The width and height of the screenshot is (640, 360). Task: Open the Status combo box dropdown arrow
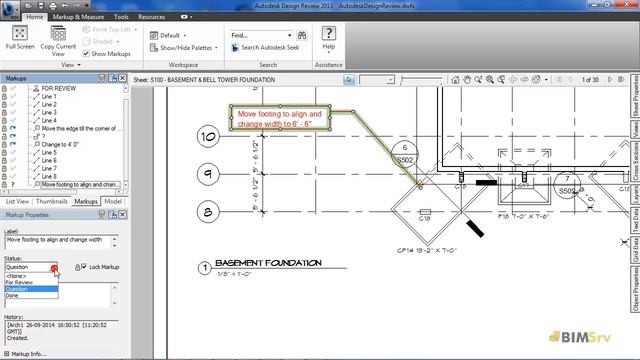[54, 267]
